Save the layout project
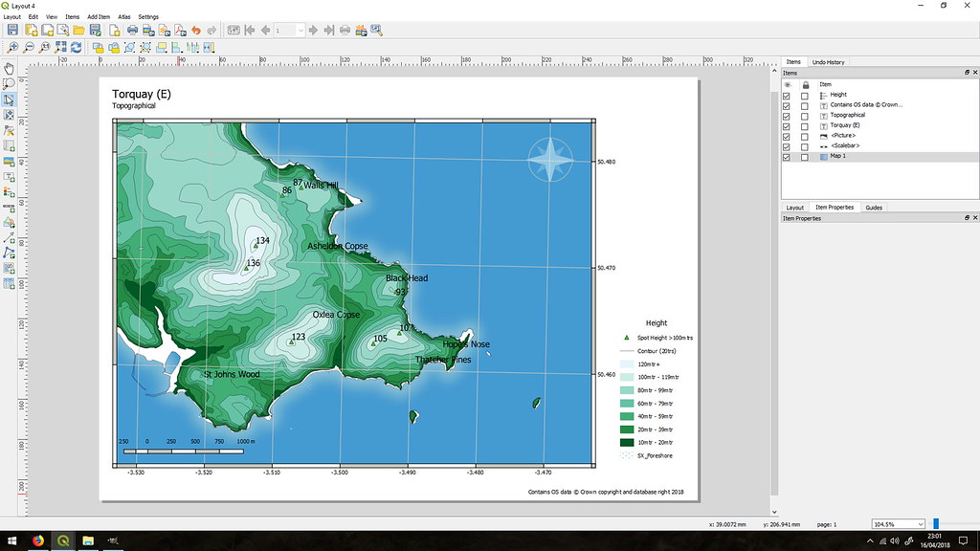980x551 pixels. point(12,30)
